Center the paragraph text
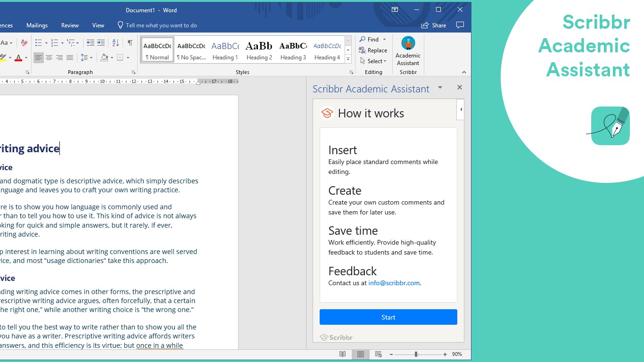This screenshot has width=644, height=362. tap(49, 58)
